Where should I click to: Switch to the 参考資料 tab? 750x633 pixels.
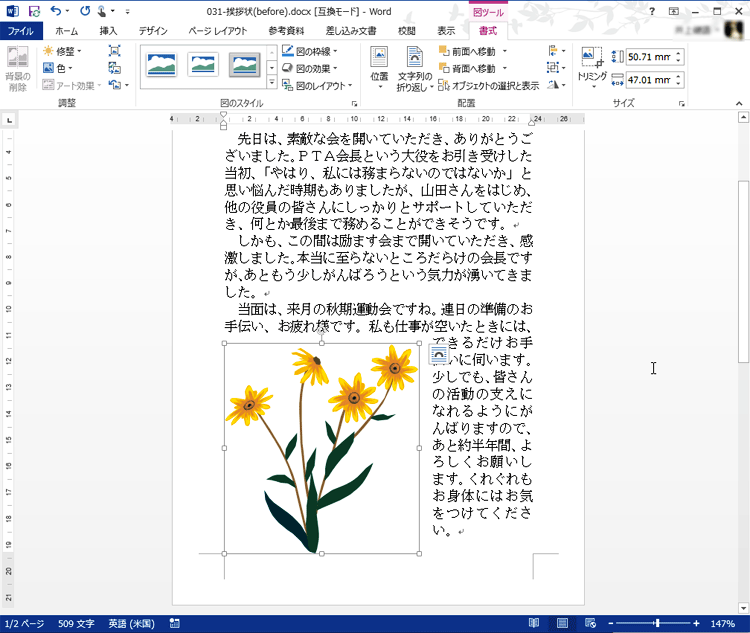tap(286, 31)
